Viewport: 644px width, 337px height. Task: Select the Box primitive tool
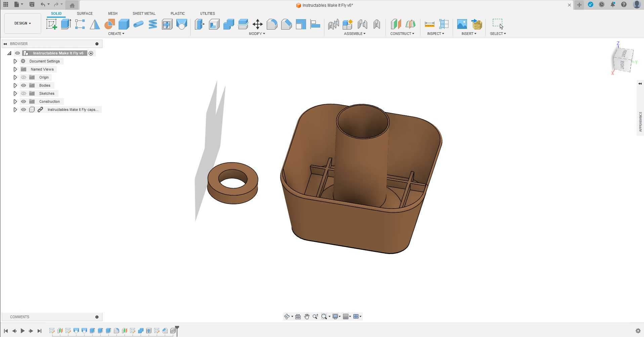[124, 24]
